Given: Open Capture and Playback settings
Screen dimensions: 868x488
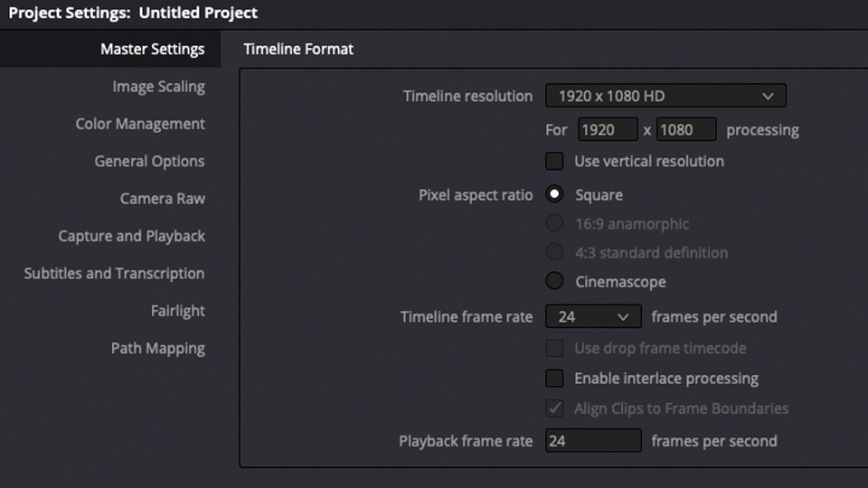Looking at the screenshot, I should coord(132,236).
